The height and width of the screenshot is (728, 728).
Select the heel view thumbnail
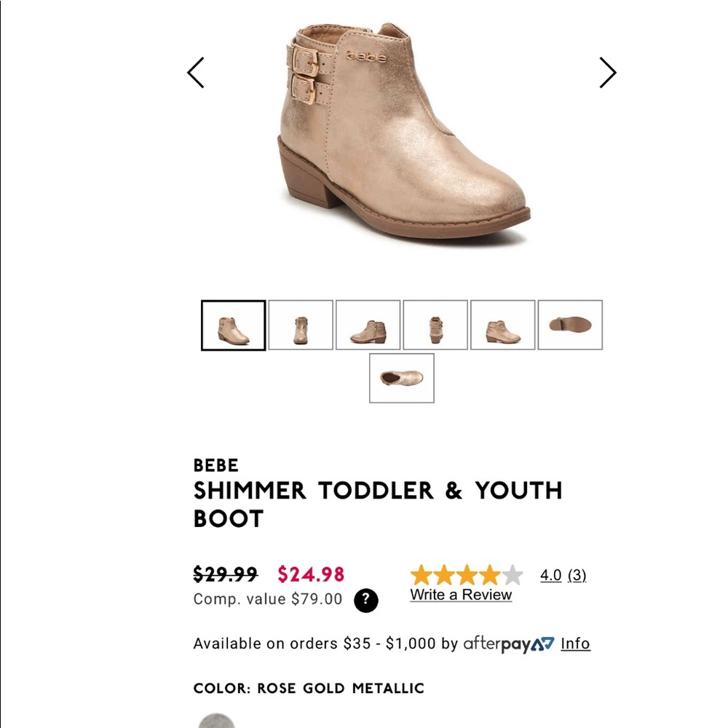(435, 325)
